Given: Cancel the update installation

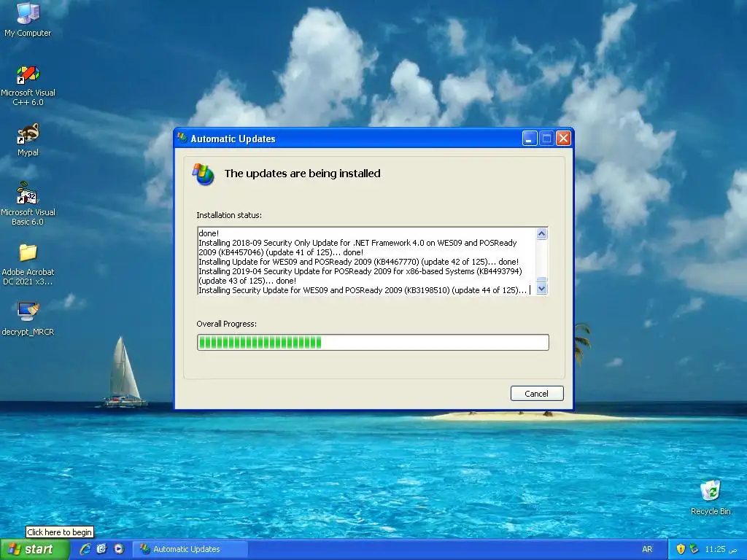Looking at the screenshot, I should click(x=537, y=393).
